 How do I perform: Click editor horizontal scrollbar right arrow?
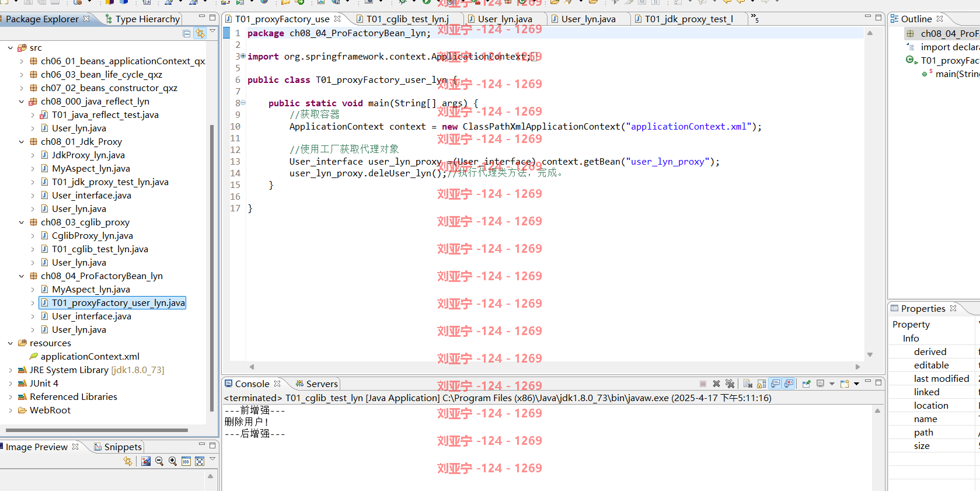pos(857,367)
